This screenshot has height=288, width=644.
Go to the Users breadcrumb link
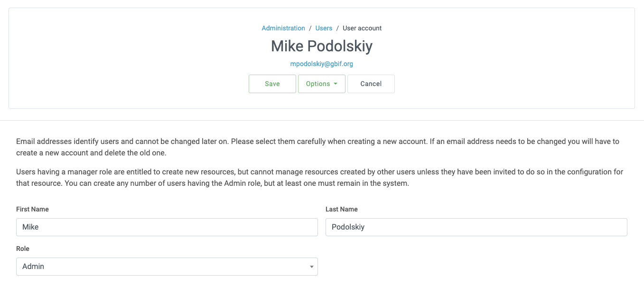point(324,28)
